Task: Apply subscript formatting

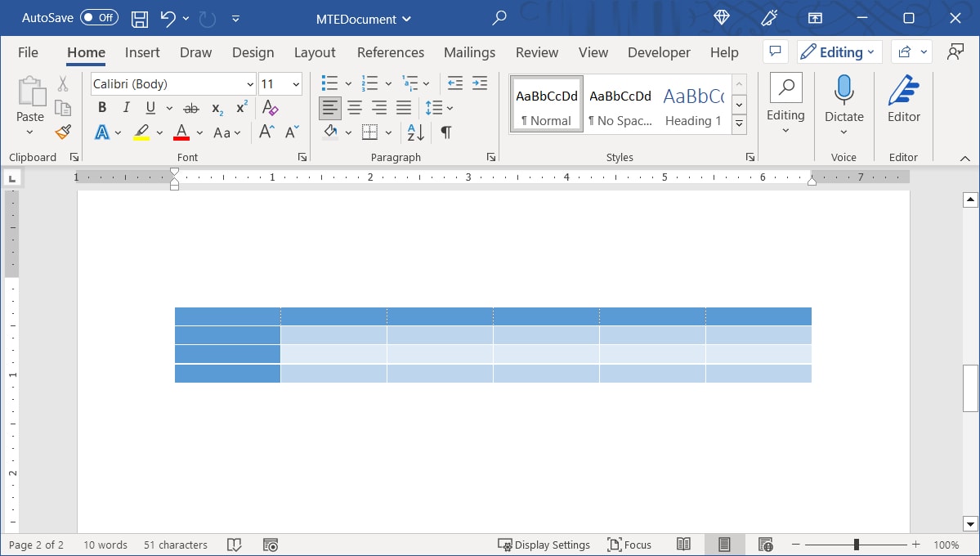Action: (x=216, y=107)
